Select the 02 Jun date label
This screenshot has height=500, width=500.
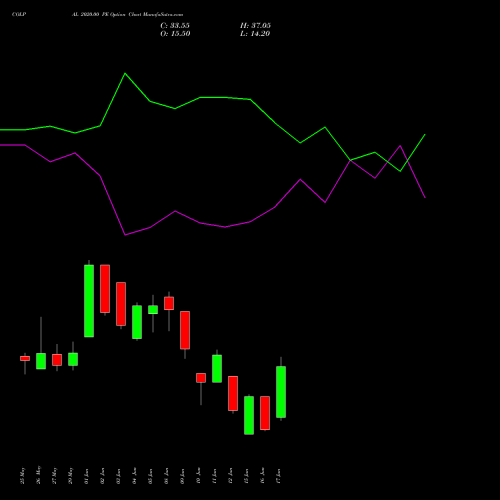pyautogui.click(x=103, y=476)
